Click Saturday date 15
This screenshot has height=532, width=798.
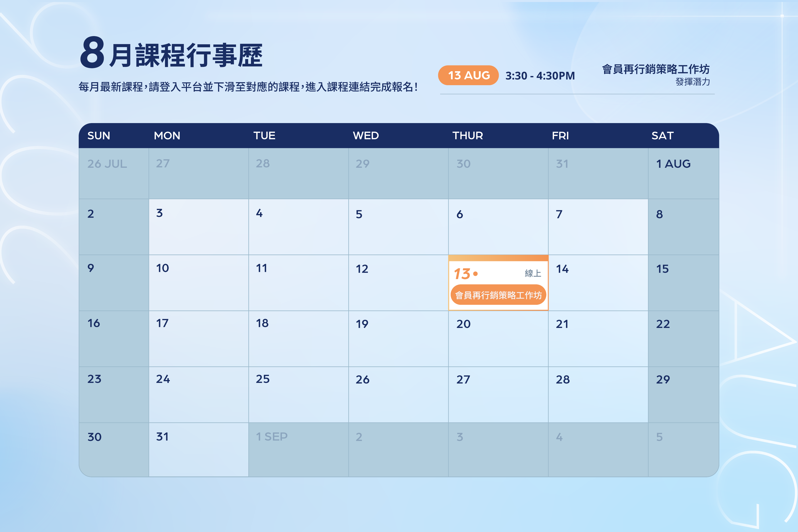click(662, 269)
